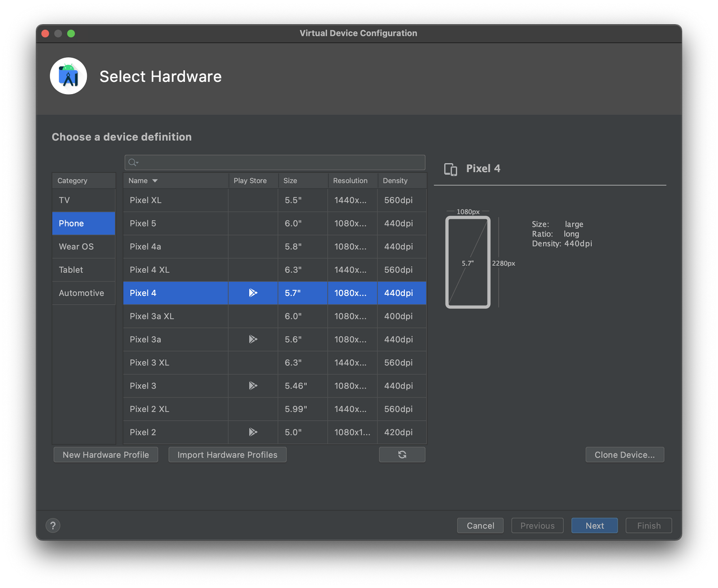Click the magnifier icon in search field

click(x=133, y=163)
